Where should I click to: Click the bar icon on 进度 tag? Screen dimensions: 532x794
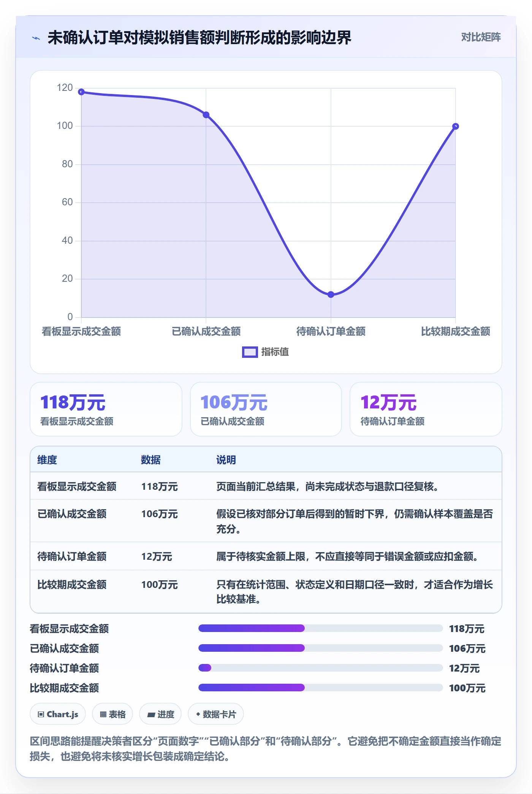(151, 715)
